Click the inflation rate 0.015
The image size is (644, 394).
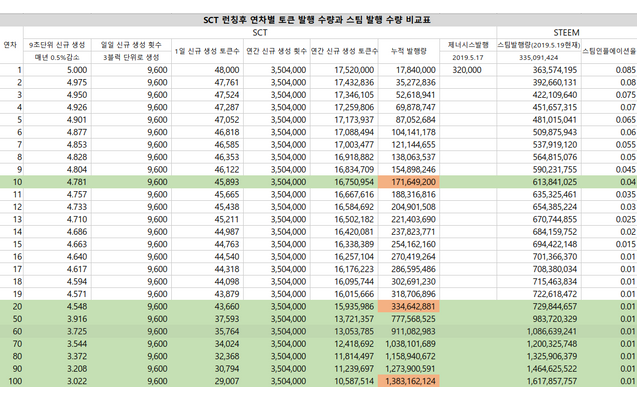(626, 244)
